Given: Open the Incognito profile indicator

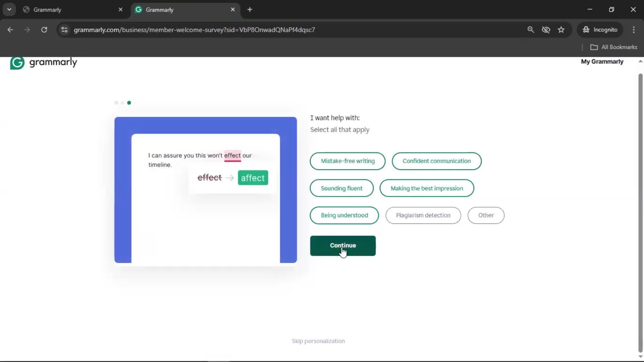Looking at the screenshot, I should tap(600, 30).
